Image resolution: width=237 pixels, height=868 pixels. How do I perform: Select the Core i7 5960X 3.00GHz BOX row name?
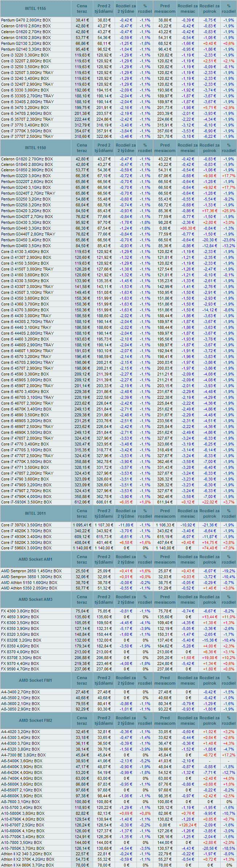(x=26, y=548)
